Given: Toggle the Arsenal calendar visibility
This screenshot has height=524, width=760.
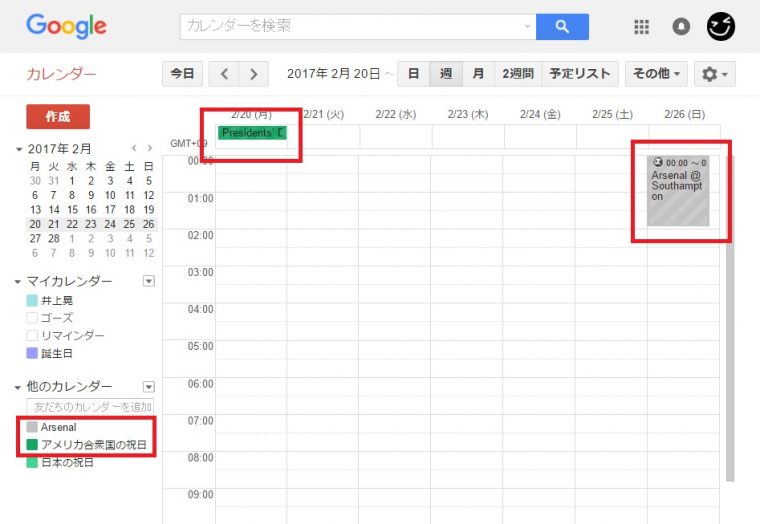Looking at the screenshot, I should pyautogui.click(x=32, y=427).
